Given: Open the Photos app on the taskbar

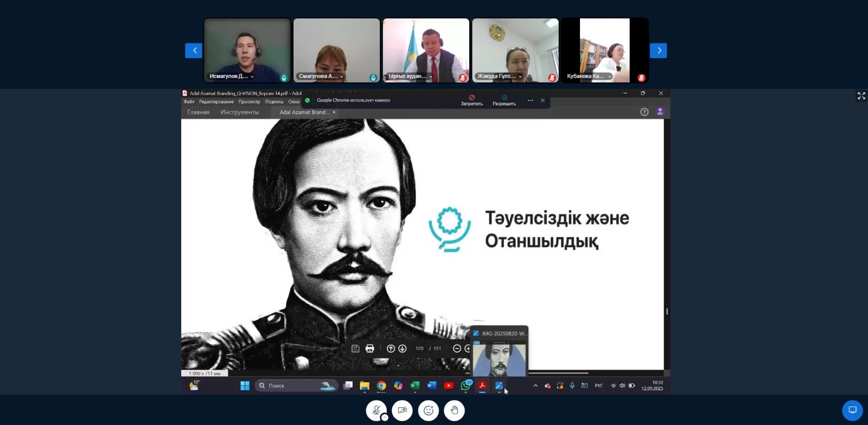Looking at the screenshot, I should point(499,385).
